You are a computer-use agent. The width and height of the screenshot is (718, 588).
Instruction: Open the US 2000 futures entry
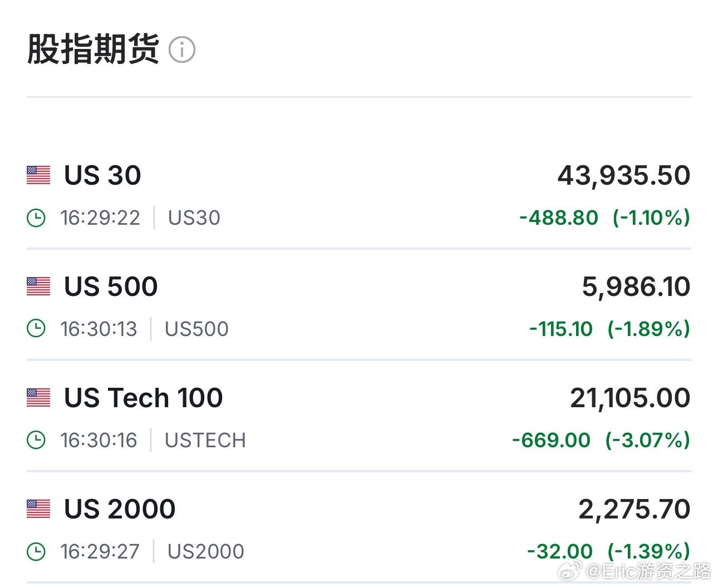(358, 527)
